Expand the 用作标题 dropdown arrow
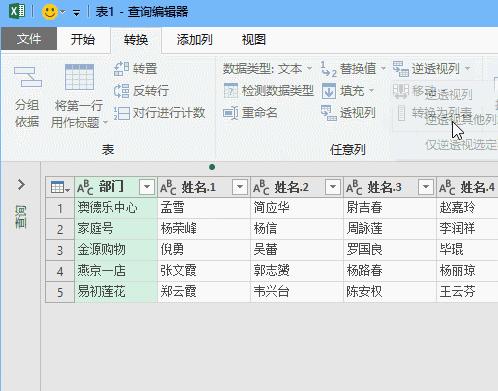Image resolution: width=498 pixels, height=391 pixels. pos(105,123)
